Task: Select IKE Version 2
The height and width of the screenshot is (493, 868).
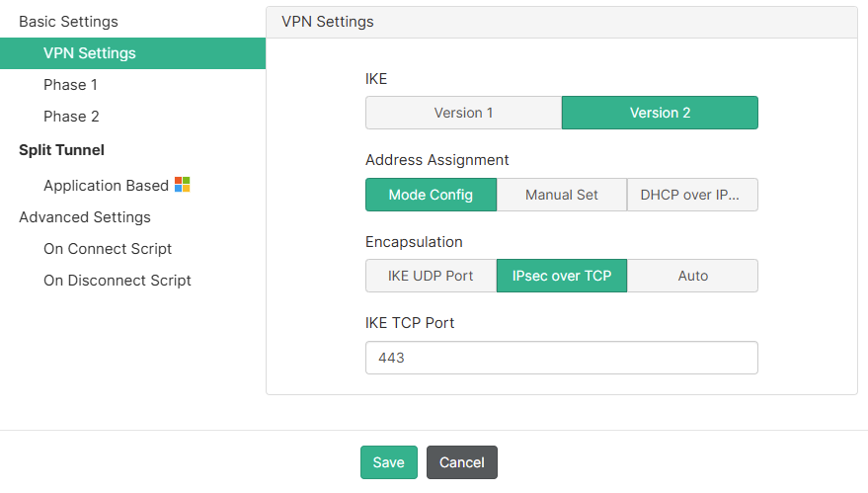Action: [x=660, y=113]
